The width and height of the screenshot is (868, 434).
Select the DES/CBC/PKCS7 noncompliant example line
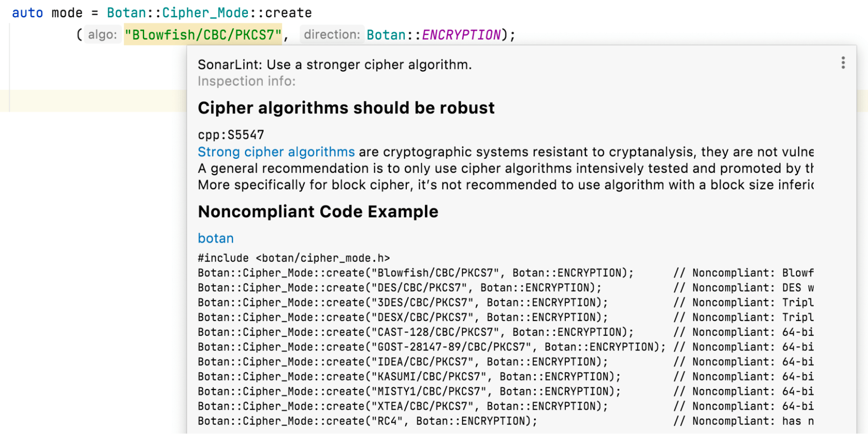click(399, 287)
